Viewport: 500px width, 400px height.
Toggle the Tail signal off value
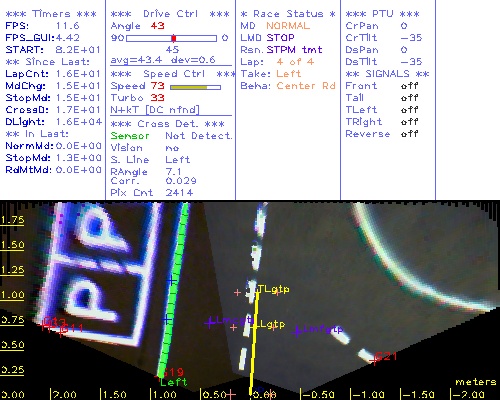410,98
